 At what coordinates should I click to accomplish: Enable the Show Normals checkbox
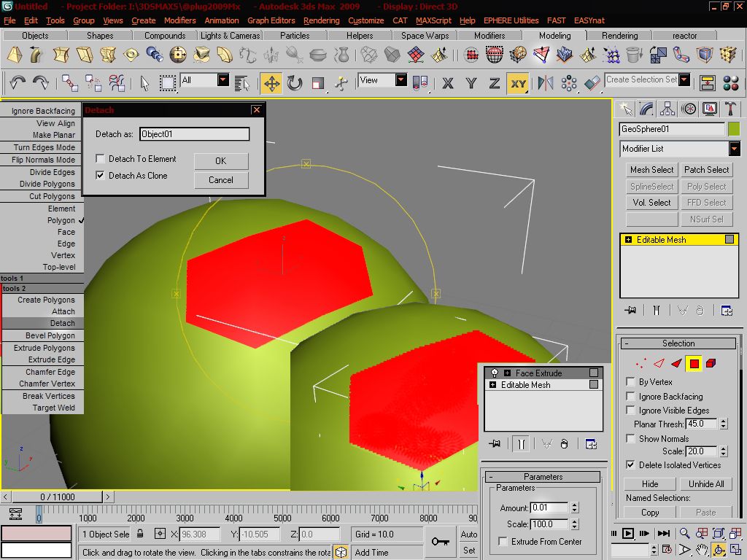tap(630, 438)
